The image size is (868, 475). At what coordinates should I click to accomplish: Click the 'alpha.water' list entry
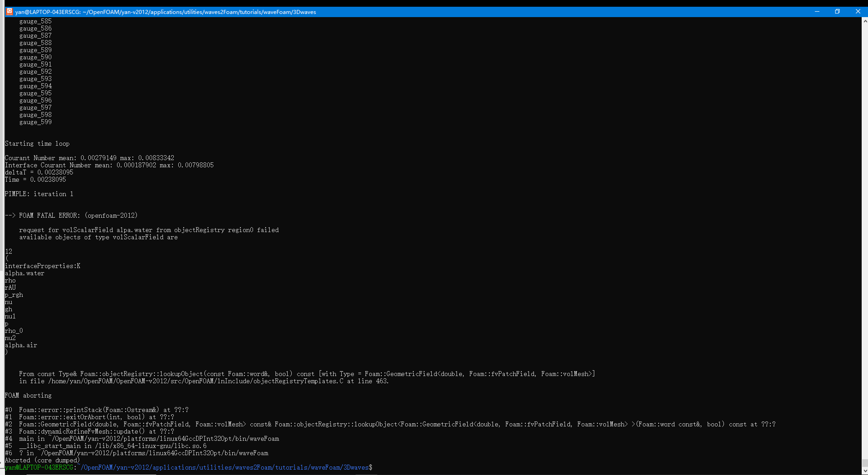25,273
